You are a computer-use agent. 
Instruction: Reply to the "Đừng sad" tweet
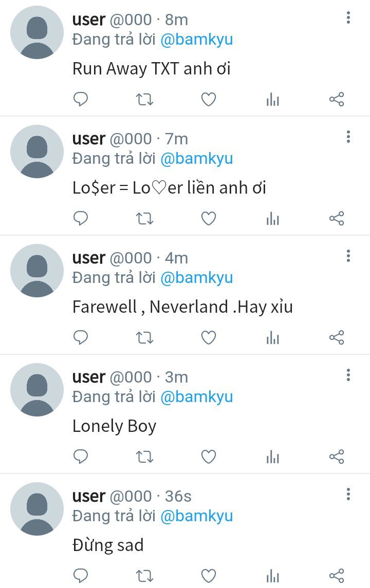coord(80,576)
